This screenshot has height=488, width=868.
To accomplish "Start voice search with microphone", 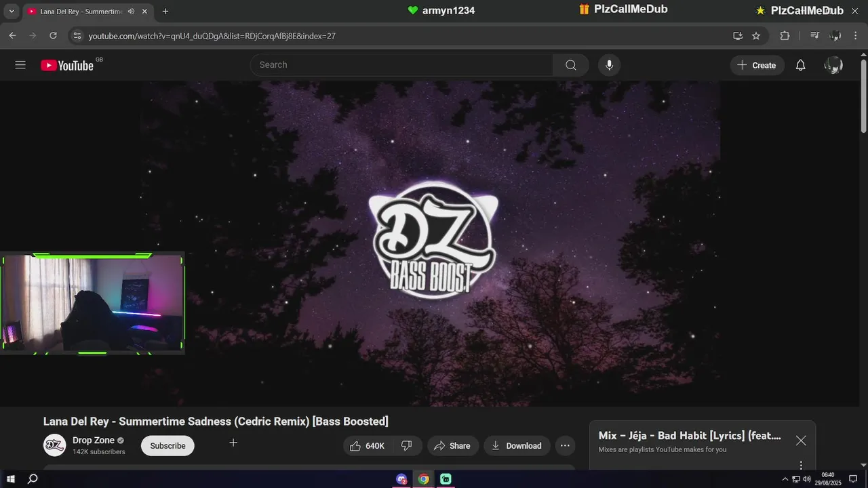I will [x=609, y=65].
